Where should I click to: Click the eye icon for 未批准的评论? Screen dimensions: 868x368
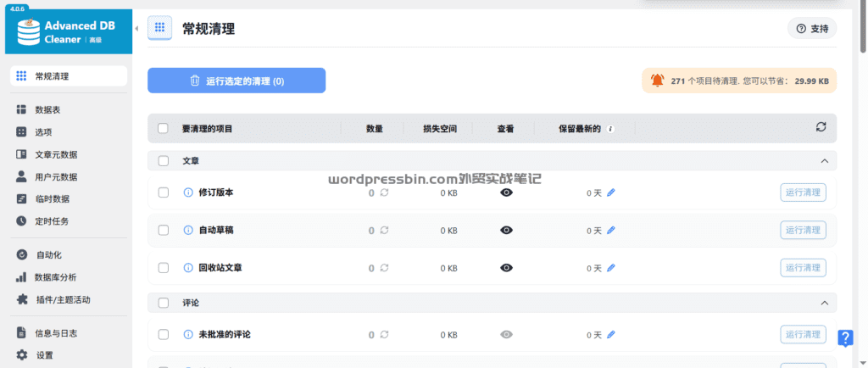[x=506, y=335]
